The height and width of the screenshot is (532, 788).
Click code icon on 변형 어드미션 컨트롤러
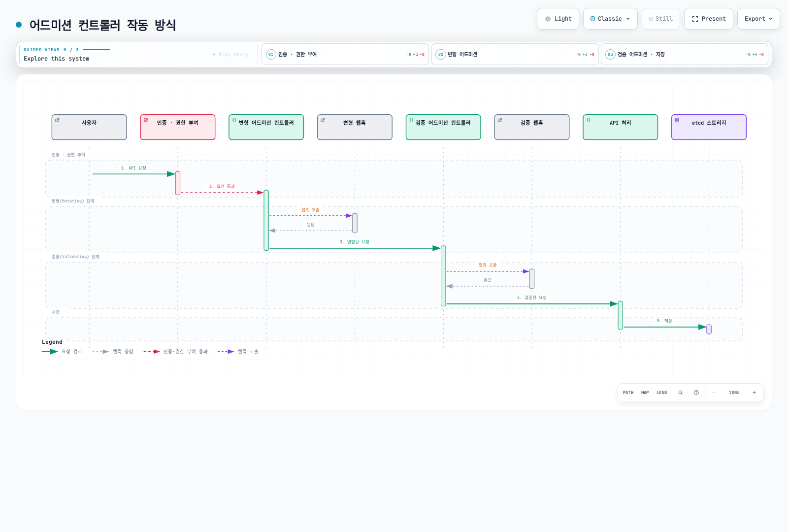234,120
